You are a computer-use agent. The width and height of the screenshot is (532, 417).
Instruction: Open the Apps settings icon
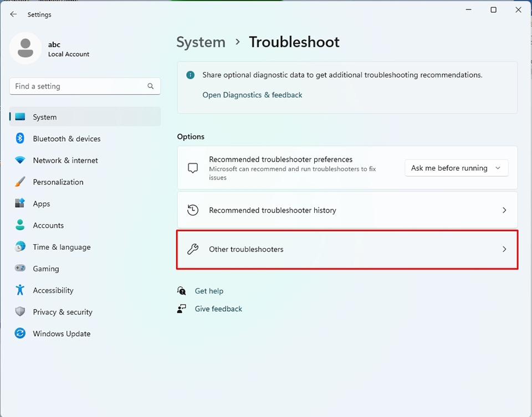[x=21, y=203]
